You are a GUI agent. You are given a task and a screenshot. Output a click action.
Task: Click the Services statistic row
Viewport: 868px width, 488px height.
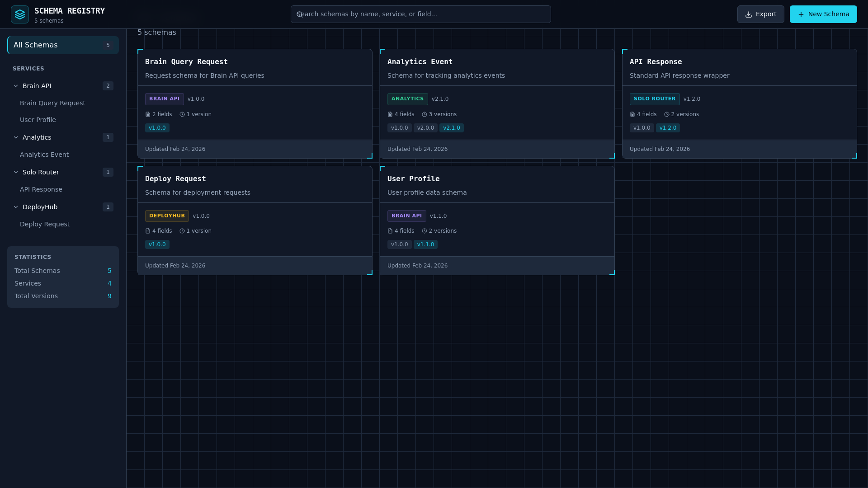click(63, 283)
